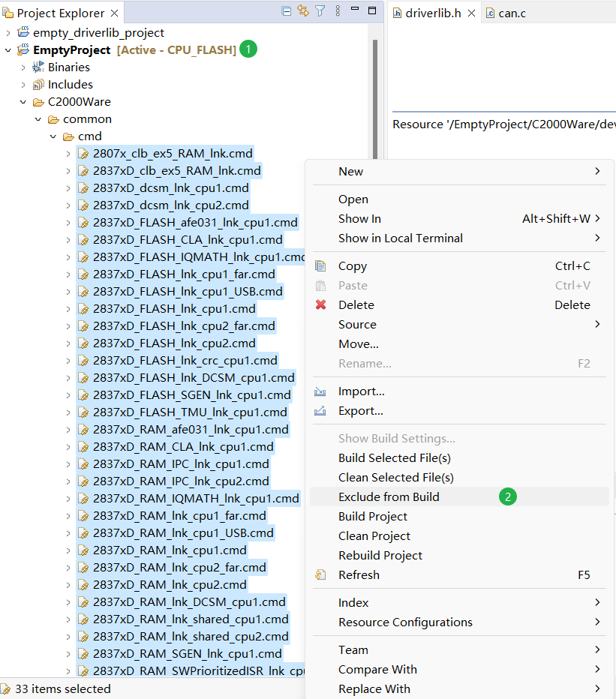Click the Refresh icon in context menu
Viewport: 616px width, 699px height.
point(321,575)
